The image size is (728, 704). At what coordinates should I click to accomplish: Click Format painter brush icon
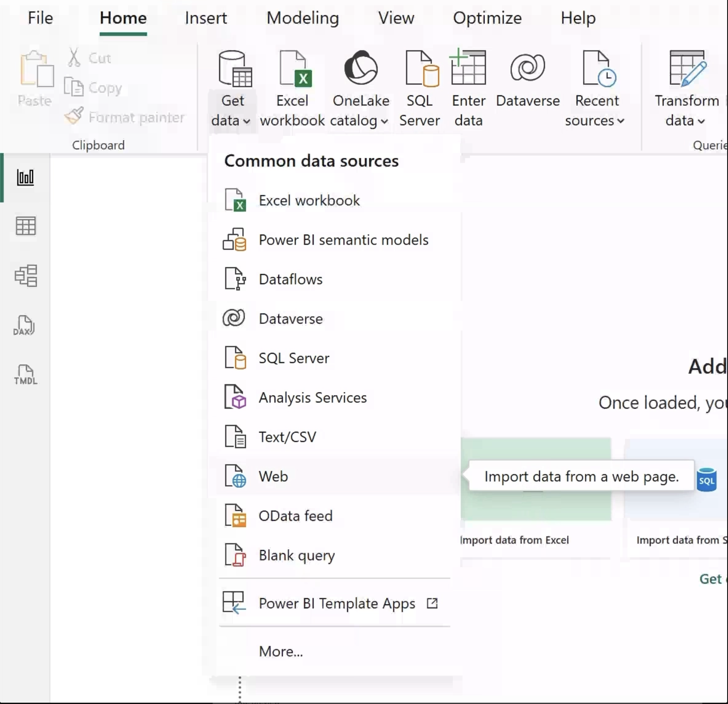[73, 116]
